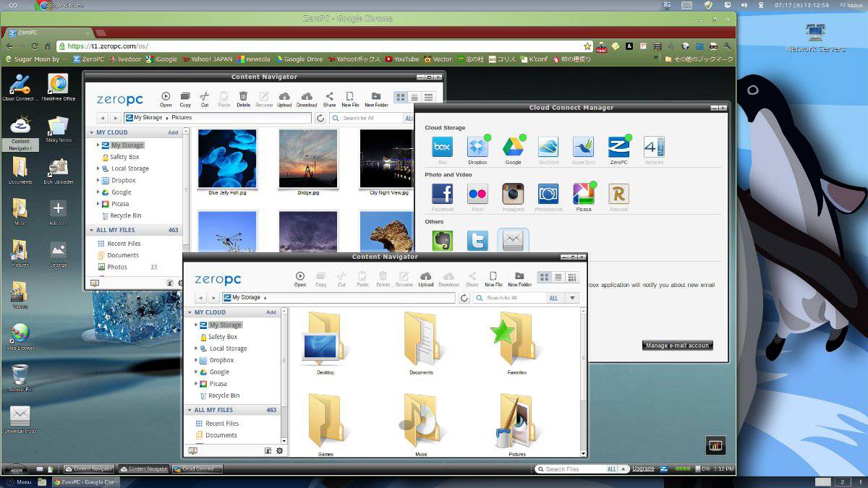The width and height of the screenshot is (868, 488).
Task: Open the Blue Jelly Fish.jpg thumbnail
Action: pyautogui.click(x=227, y=158)
